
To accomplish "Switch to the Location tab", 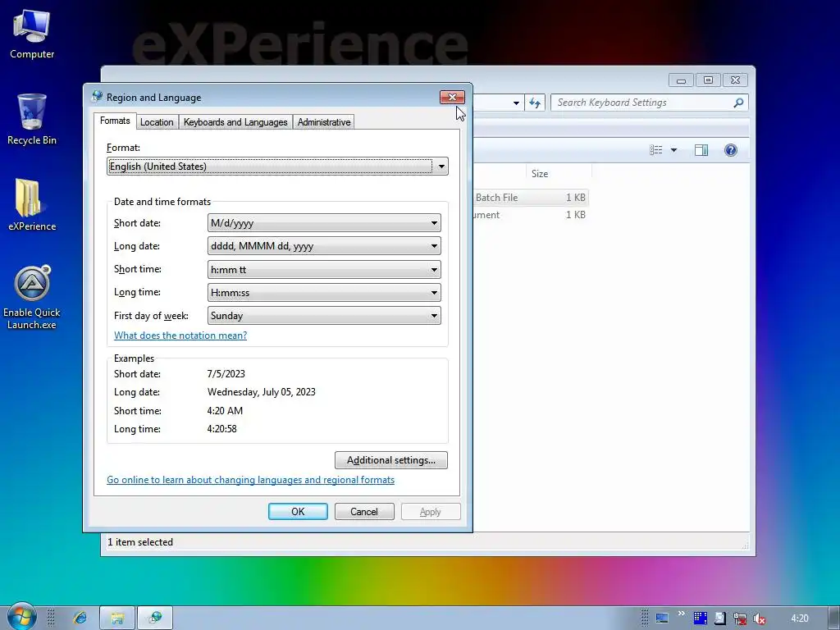I will coord(157,122).
